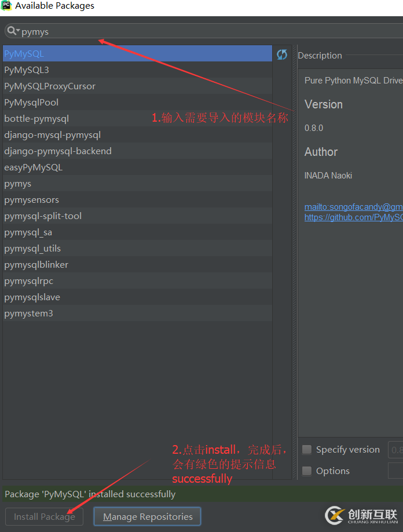403x532 pixels.
Task: Select the django-pymysql-backend package
Action: (137, 151)
